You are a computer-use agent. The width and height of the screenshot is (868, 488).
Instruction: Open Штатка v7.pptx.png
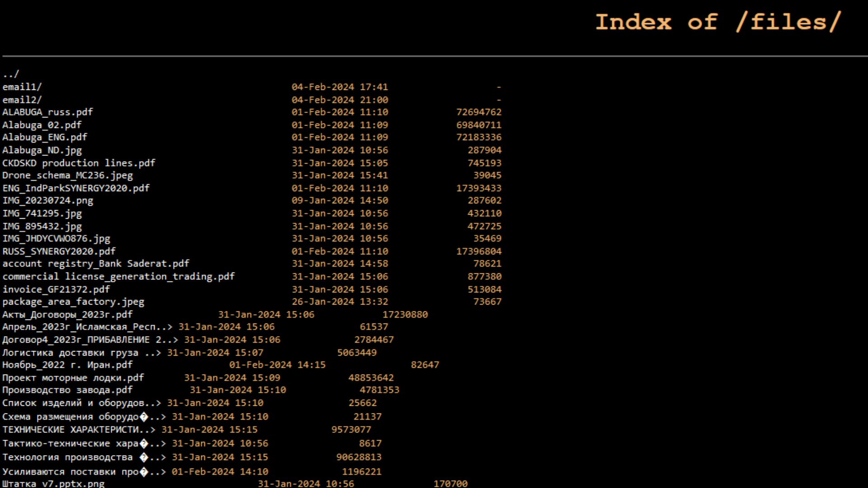tap(53, 483)
